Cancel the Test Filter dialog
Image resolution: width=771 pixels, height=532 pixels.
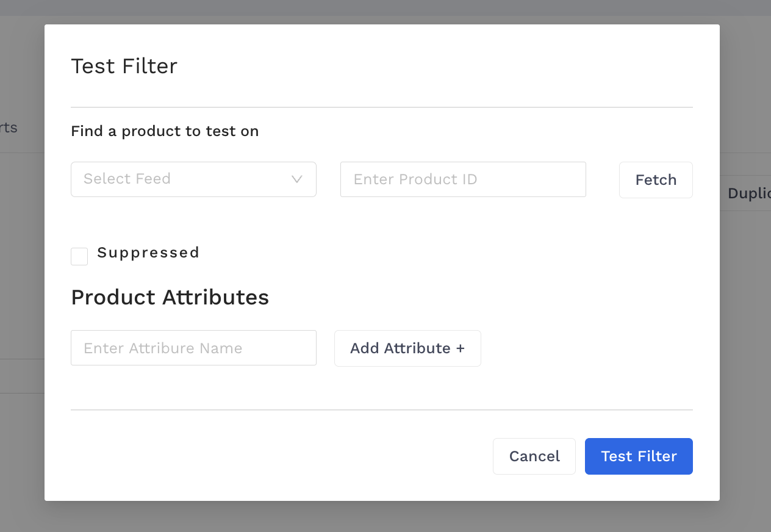[x=534, y=456]
